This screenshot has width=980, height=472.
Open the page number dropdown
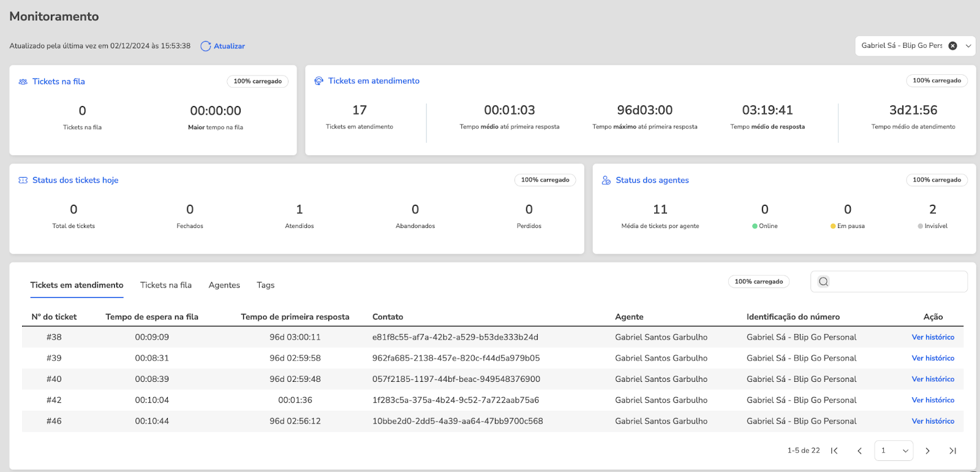pos(894,451)
